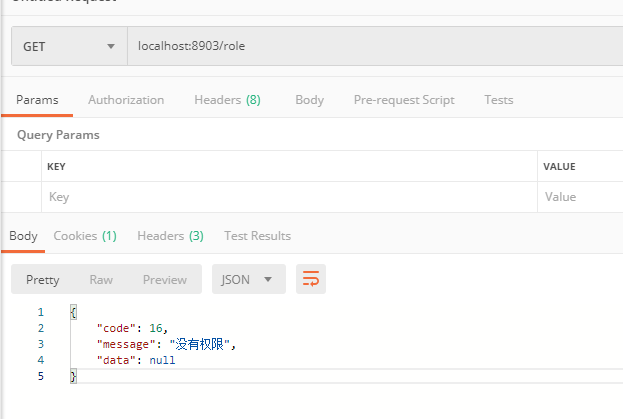The height and width of the screenshot is (419, 623).
Task: Open the request Headers (8) tab
Action: coord(227,100)
